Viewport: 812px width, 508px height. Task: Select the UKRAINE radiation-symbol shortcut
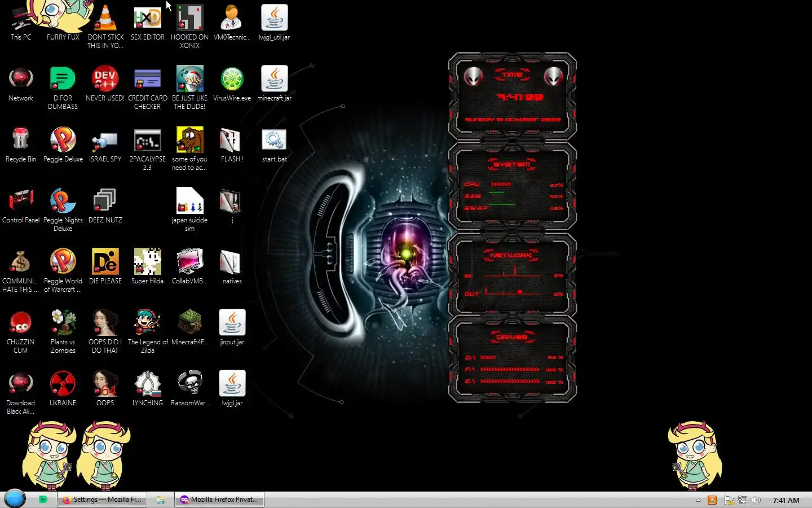[63, 388]
